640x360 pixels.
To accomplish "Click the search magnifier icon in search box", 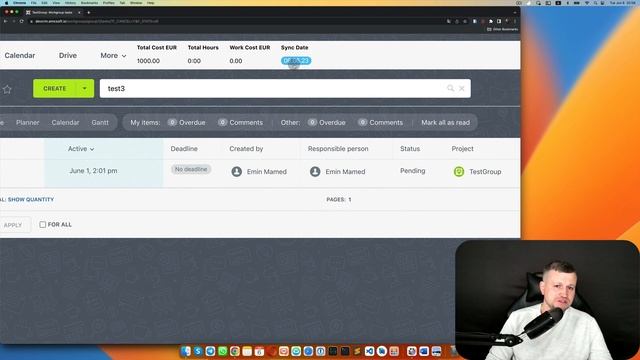I will [450, 88].
